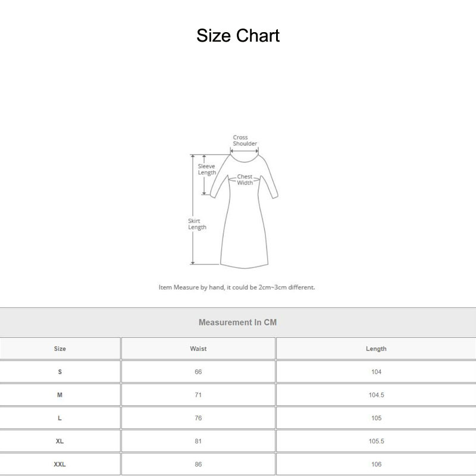Select the S size cell
Screen dimensions: 476x476
coord(60,372)
